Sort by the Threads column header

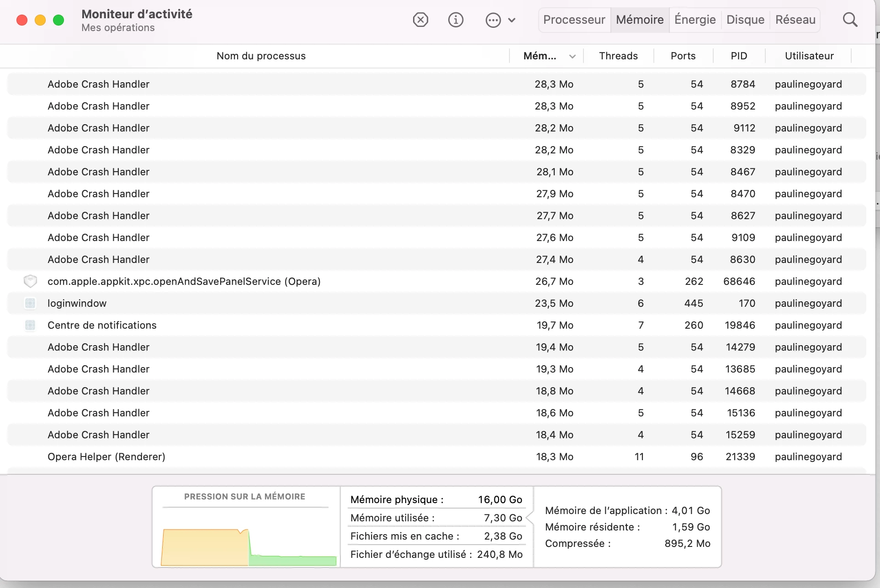(618, 56)
